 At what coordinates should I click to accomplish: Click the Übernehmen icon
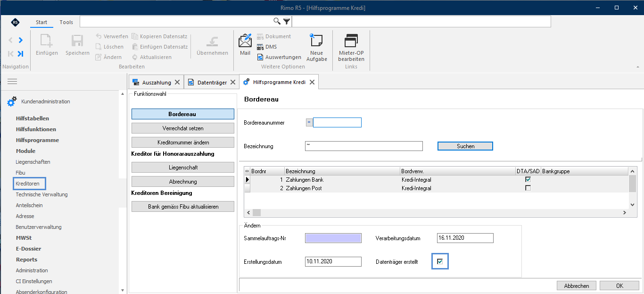click(x=212, y=41)
